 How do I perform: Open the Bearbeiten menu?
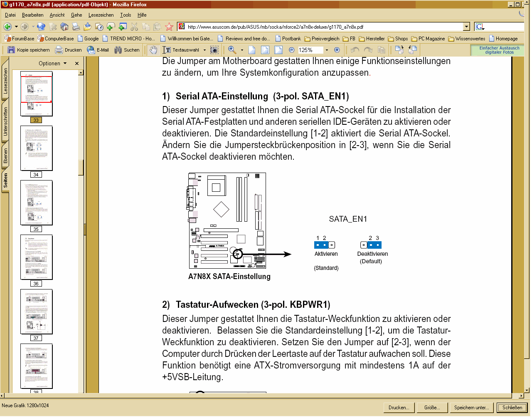tap(33, 15)
